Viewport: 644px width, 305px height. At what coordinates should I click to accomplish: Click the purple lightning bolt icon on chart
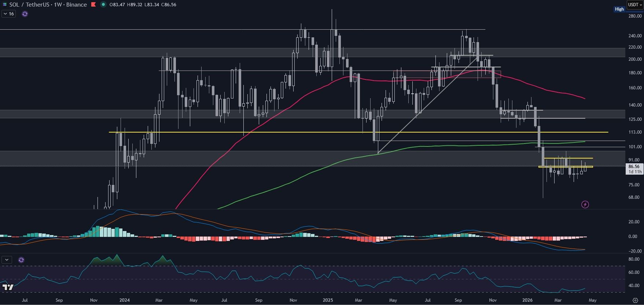pos(585,204)
